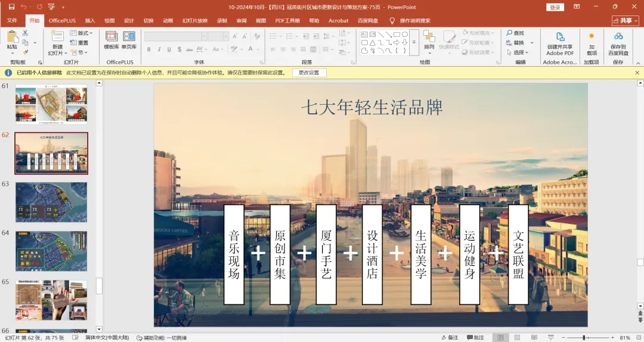Select slide 65 thumbnail
644x342 pixels.
[51, 300]
